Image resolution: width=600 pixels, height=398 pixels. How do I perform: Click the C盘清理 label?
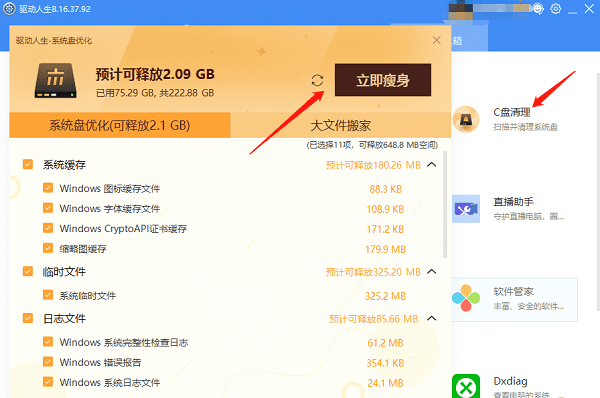512,113
